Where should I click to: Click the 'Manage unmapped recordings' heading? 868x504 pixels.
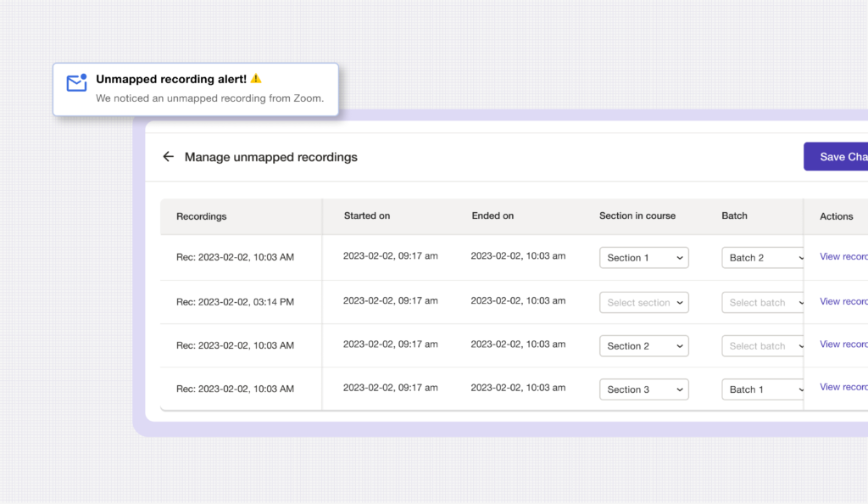coord(270,157)
